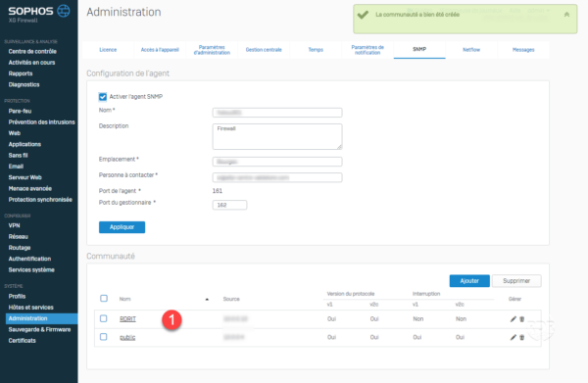Open Activités en cours in sidebar
This screenshot has width=588, height=383.
32,63
